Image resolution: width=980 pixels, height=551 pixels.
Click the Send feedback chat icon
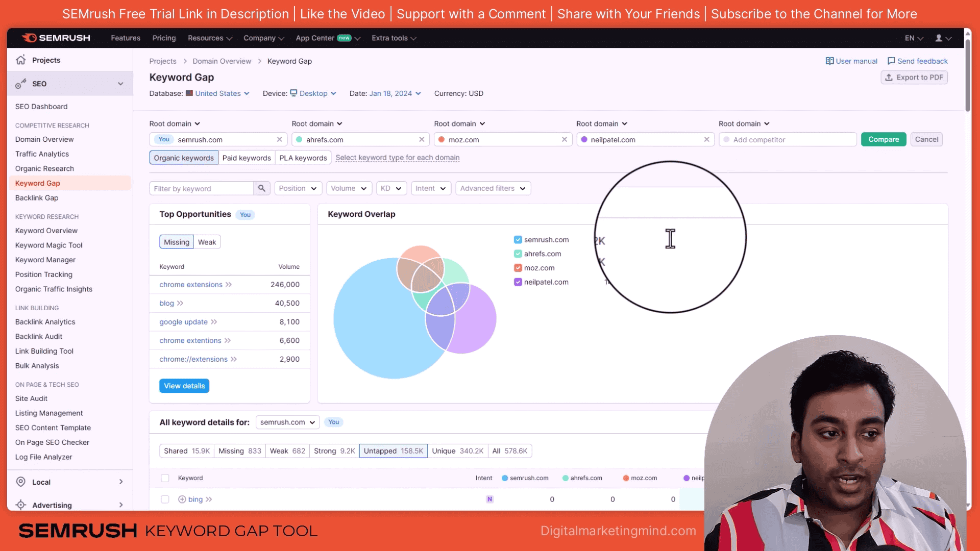[x=891, y=61]
